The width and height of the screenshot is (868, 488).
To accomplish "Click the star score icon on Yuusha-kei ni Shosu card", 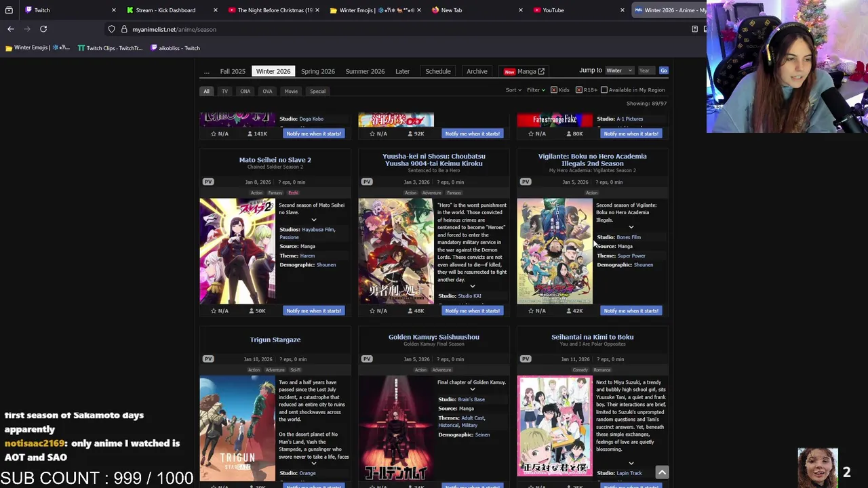I will pyautogui.click(x=372, y=310).
